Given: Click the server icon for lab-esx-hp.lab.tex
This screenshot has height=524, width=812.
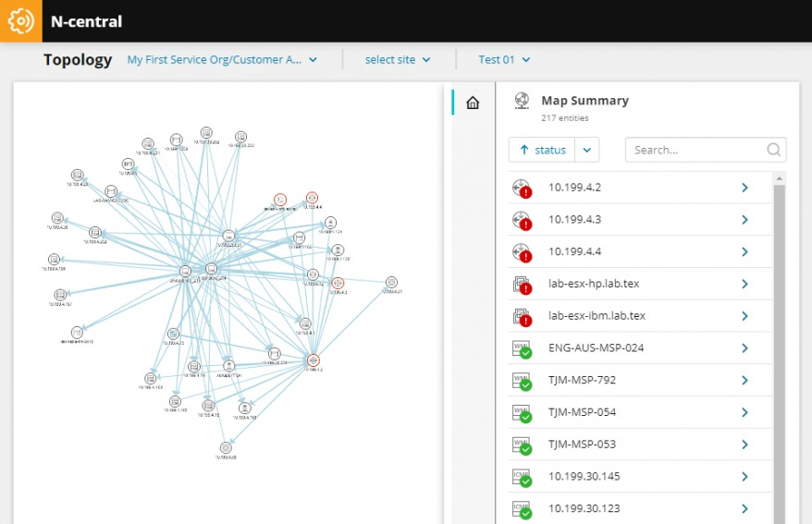Looking at the screenshot, I should pyautogui.click(x=522, y=285).
